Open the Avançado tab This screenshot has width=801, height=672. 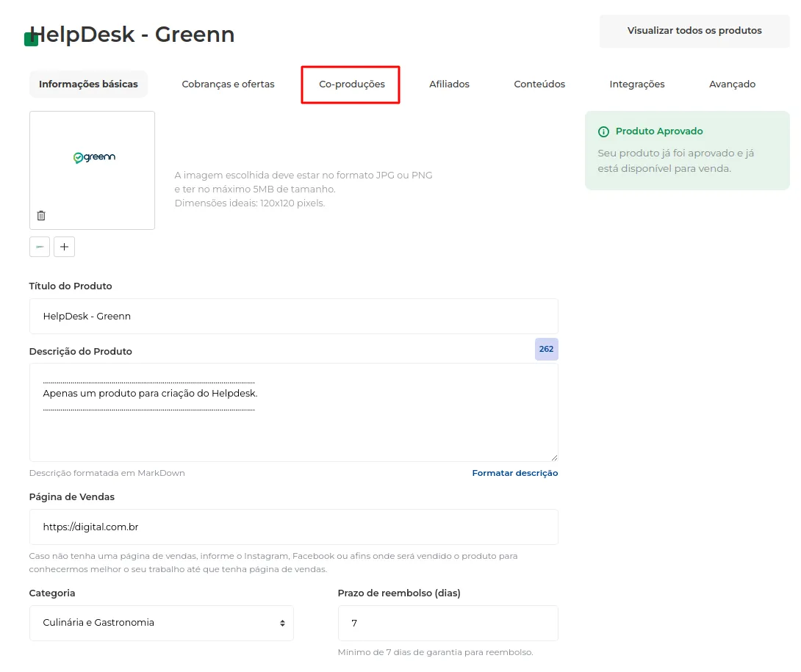[732, 84]
